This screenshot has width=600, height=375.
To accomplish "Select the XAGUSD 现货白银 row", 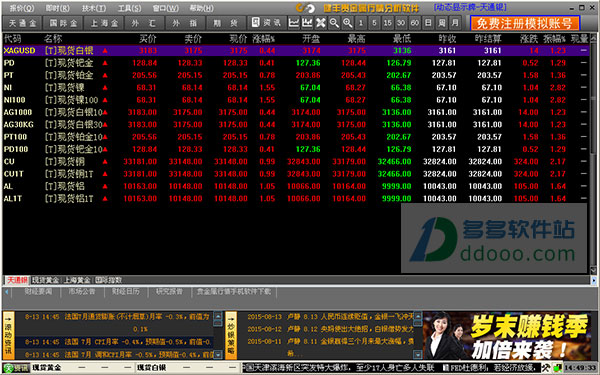I will (296, 51).
